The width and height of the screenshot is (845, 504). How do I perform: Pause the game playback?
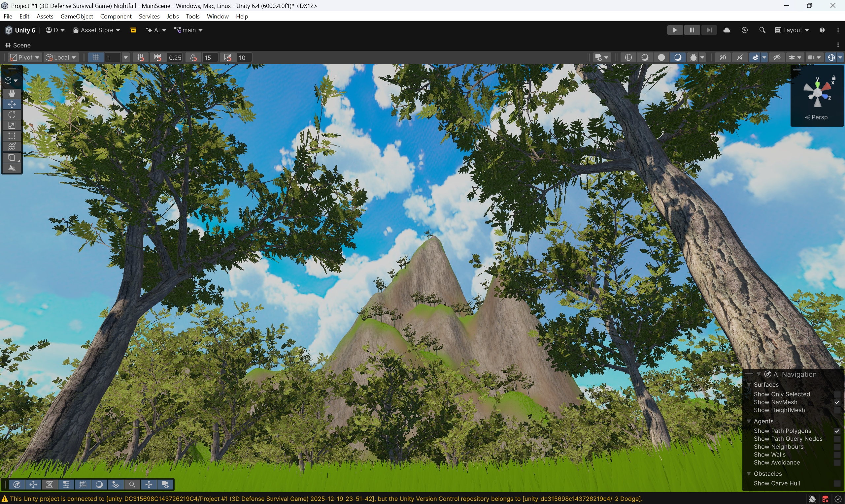692,30
